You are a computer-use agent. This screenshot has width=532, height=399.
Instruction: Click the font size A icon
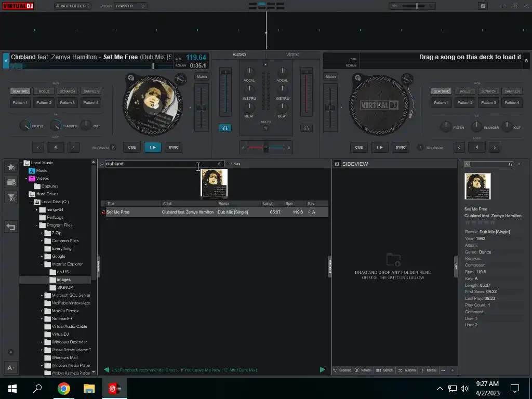10,368
